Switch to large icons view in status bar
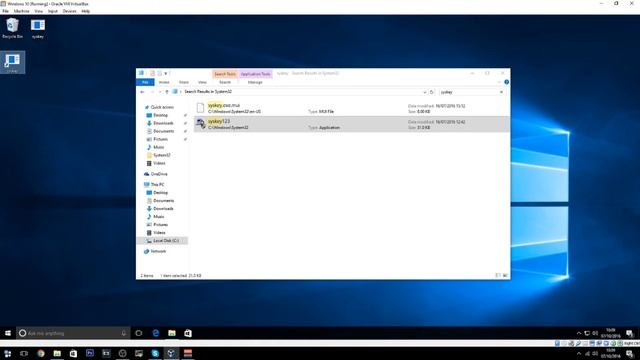 coord(505,276)
